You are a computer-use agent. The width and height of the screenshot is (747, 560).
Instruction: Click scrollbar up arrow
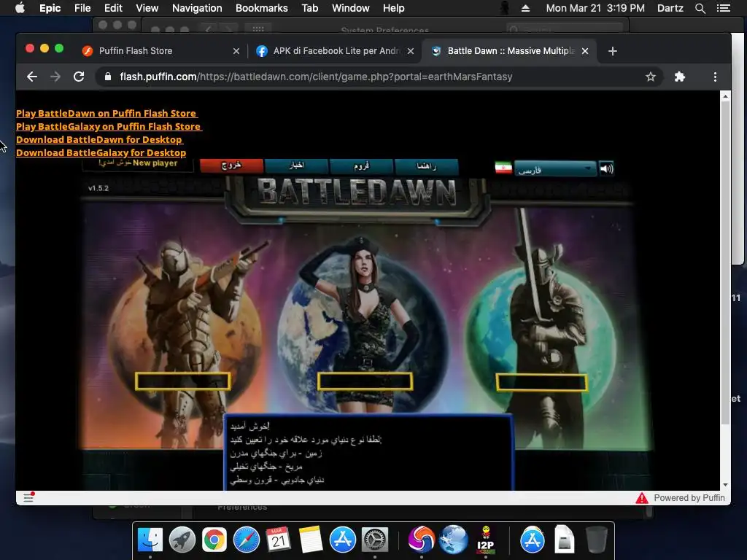[725, 96]
